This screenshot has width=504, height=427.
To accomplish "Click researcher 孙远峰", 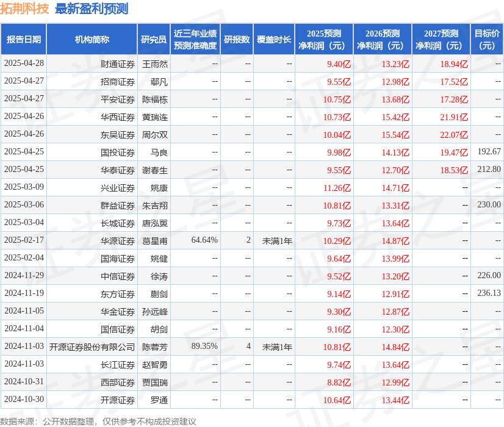I will pyautogui.click(x=155, y=312).
